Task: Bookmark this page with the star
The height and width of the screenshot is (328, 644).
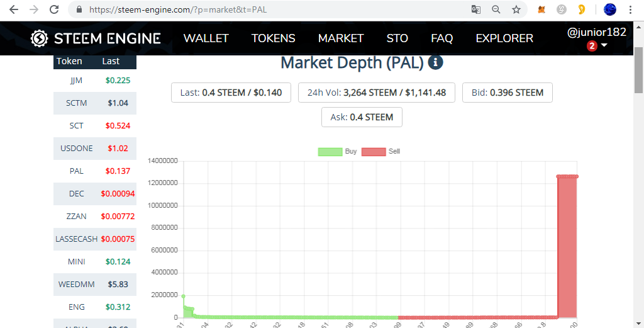Action: pyautogui.click(x=516, y=9)
